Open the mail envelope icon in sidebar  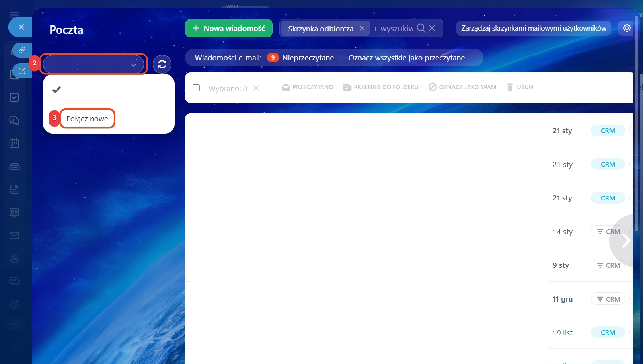pos(14,236)
